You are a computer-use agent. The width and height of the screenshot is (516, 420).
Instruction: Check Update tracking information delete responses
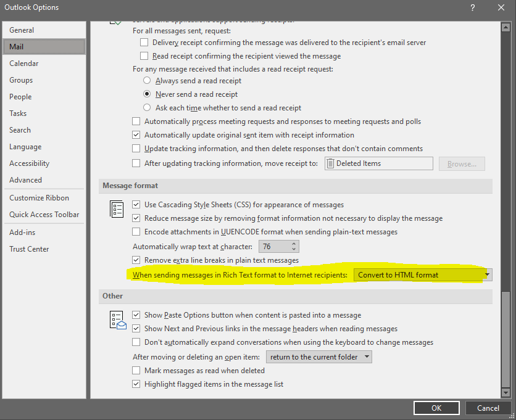136,149
